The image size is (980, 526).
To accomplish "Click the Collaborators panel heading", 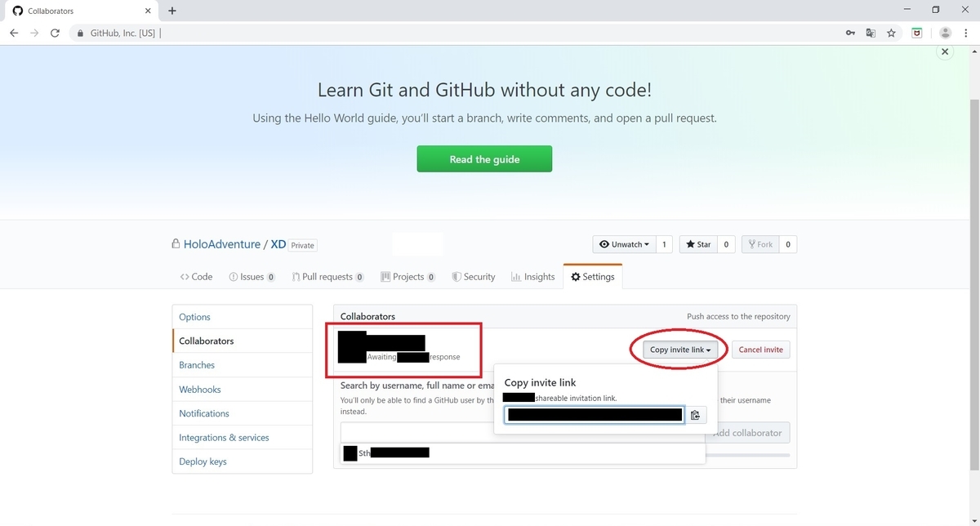I will [367, 316].
